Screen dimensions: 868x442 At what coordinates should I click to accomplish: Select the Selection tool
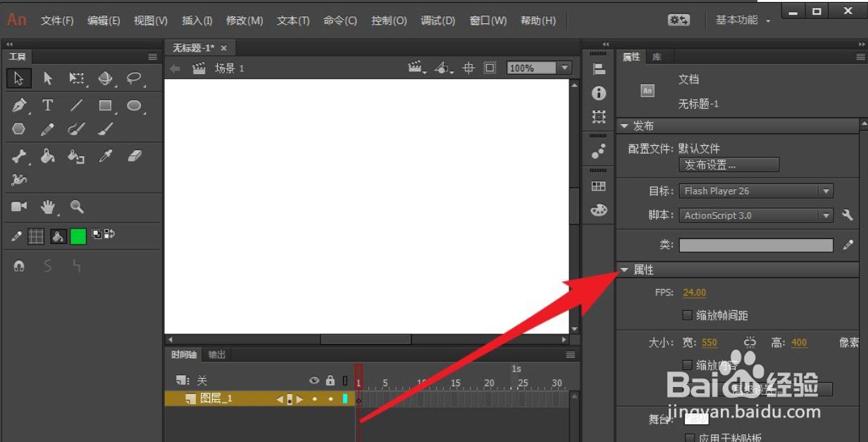click(x=19, y=78)
